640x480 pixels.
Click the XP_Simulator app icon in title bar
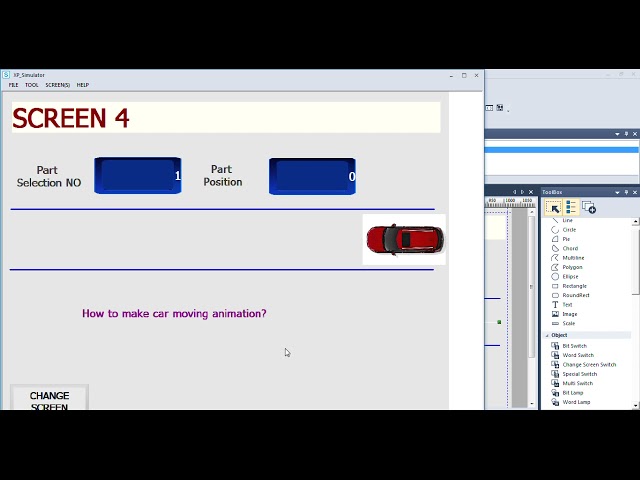pos(6,75)
